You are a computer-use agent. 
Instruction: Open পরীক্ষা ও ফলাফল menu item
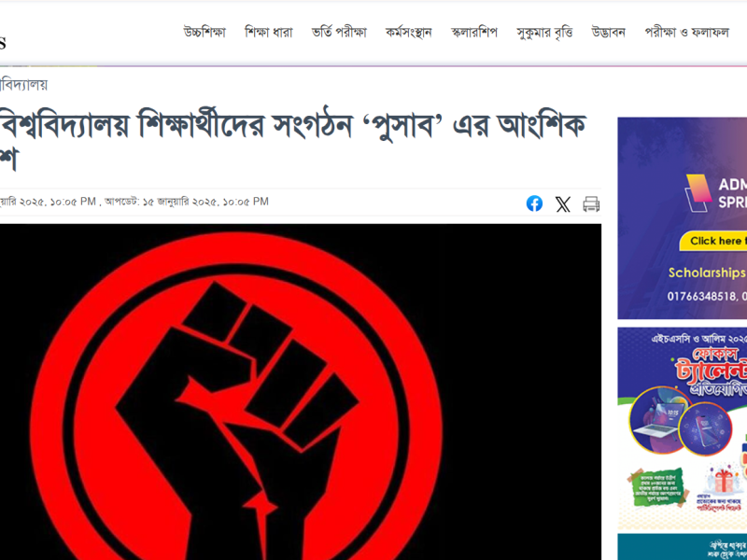[686, 33]
